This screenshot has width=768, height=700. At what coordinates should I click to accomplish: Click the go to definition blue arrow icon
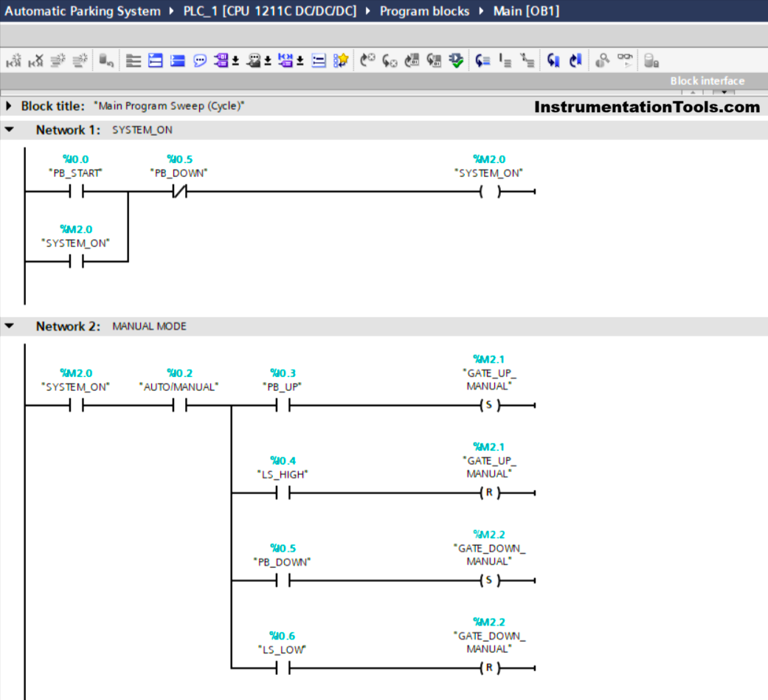pyautogui.click(x=482, y=60)
